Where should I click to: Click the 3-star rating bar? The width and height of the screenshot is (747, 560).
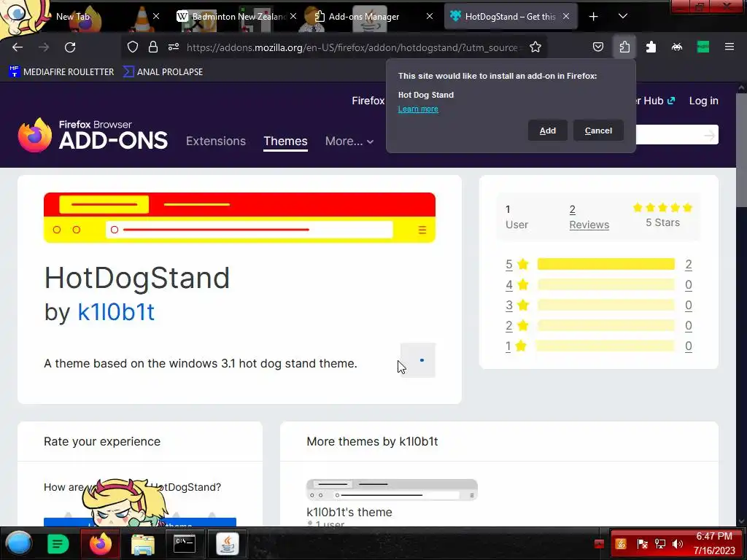click(x=606, y=306)
